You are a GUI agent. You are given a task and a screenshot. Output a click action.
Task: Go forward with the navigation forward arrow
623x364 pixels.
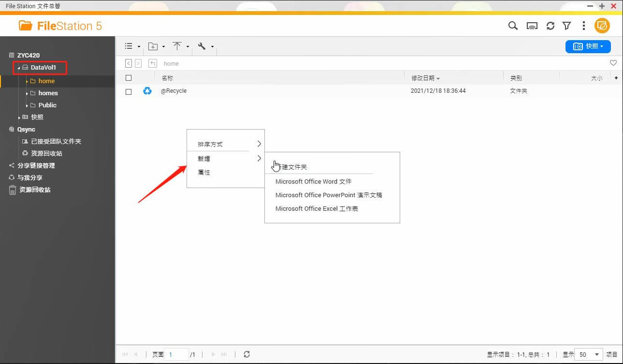(x=138, y=63)
